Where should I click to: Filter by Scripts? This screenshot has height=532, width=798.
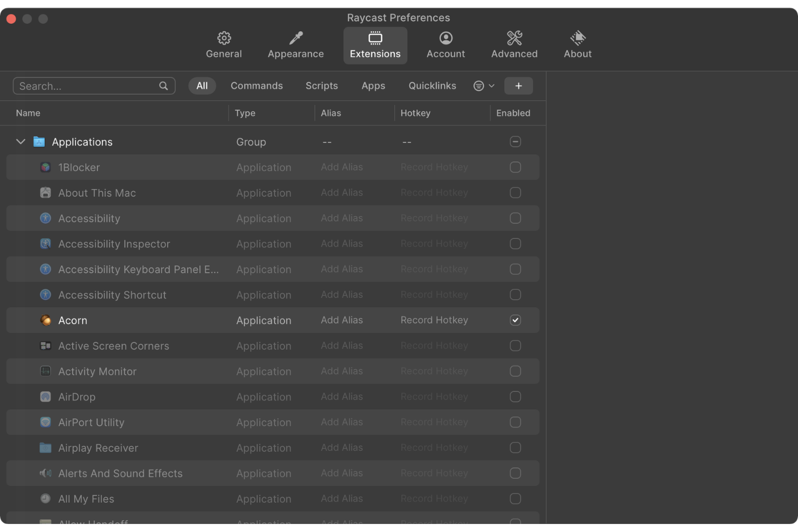(x=322, y=86)
